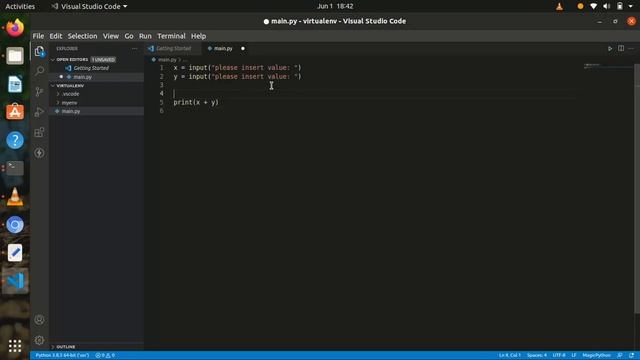Open editor More Actions ellipsis
Screen dimensions: 640x360
631,49
